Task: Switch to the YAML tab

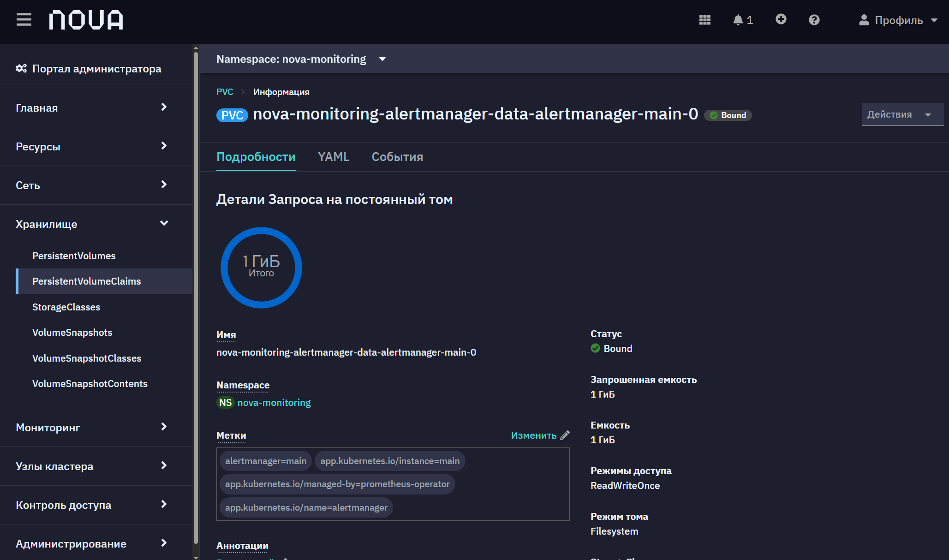Action: coord(334,157)
